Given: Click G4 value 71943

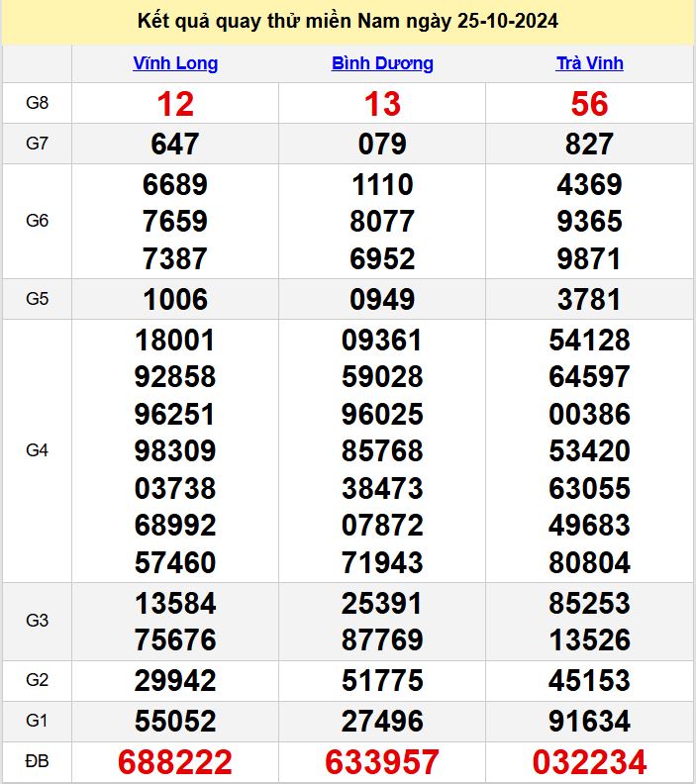Looking at the screenshot, I should pyautogui.click(x=382, y=562).
